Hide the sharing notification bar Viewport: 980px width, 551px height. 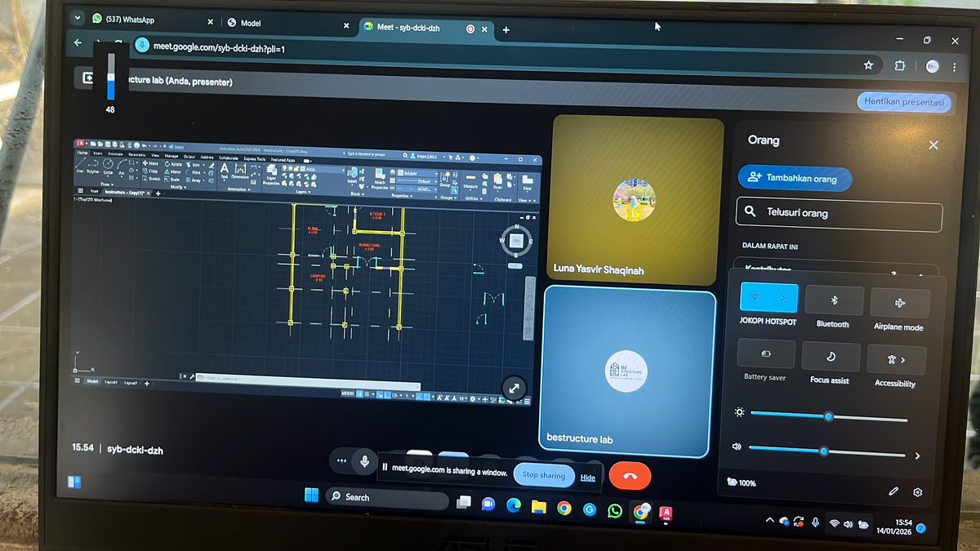pyautogui.click(x=587, y=478)
